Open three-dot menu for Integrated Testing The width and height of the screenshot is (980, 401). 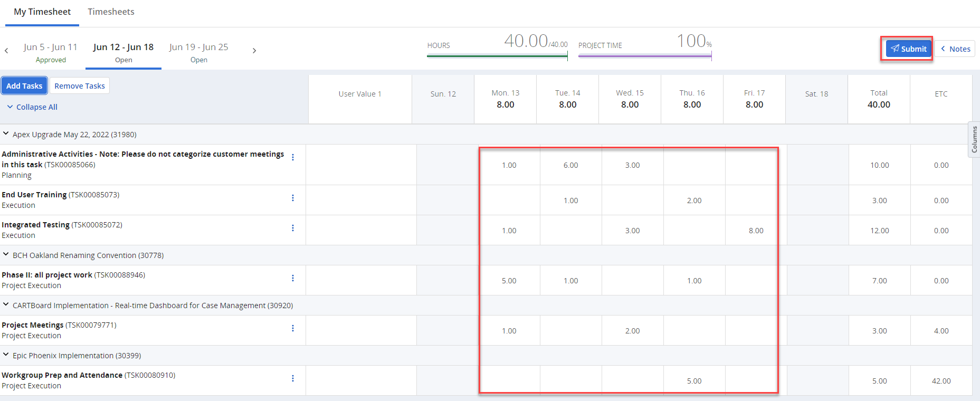[293, 228]
